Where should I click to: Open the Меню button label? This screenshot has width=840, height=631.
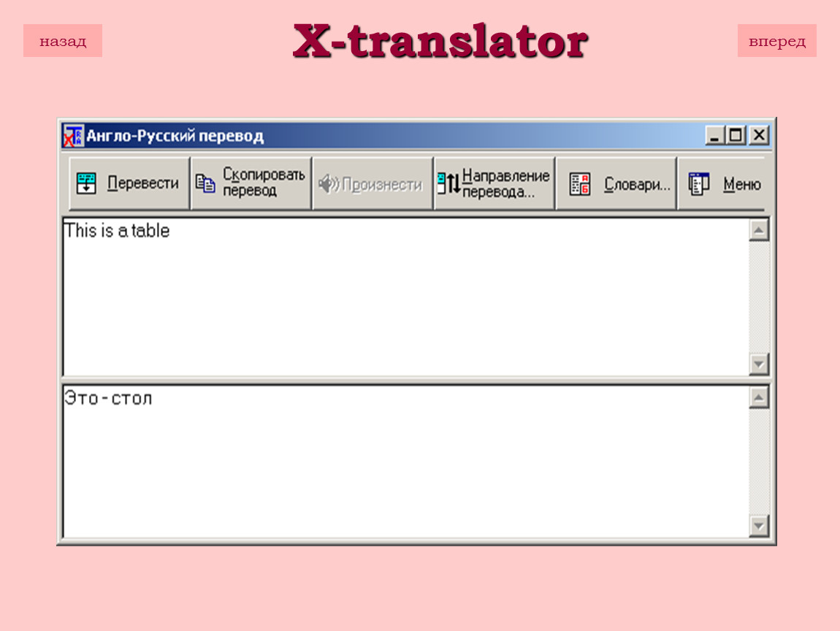[x=742, y=184]
